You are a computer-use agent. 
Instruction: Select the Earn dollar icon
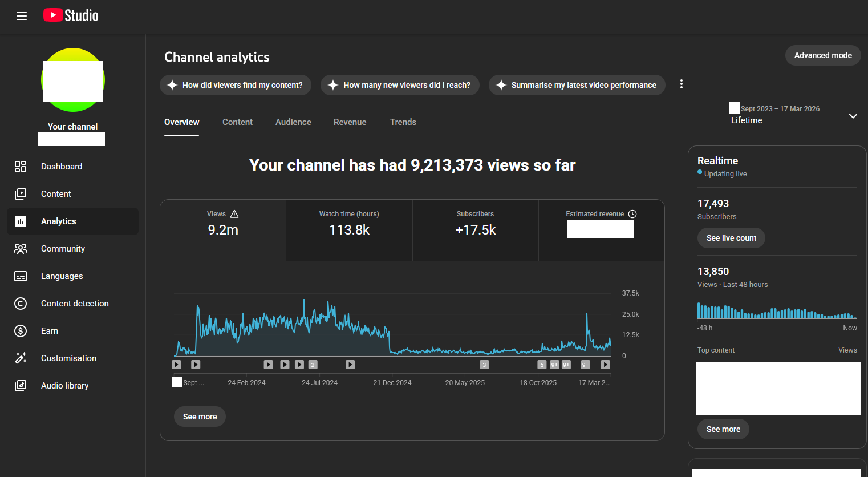[21, 331]
